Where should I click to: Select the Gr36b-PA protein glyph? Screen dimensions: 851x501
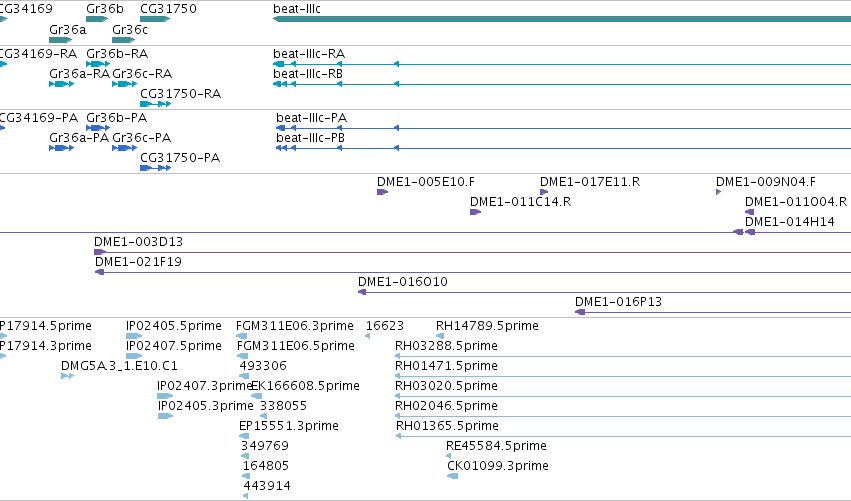point(98,128)
